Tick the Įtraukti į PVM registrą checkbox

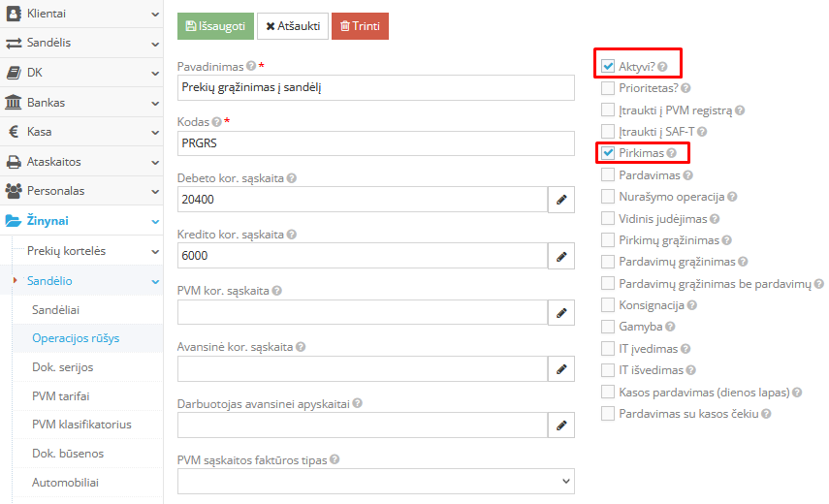(608, 110)
